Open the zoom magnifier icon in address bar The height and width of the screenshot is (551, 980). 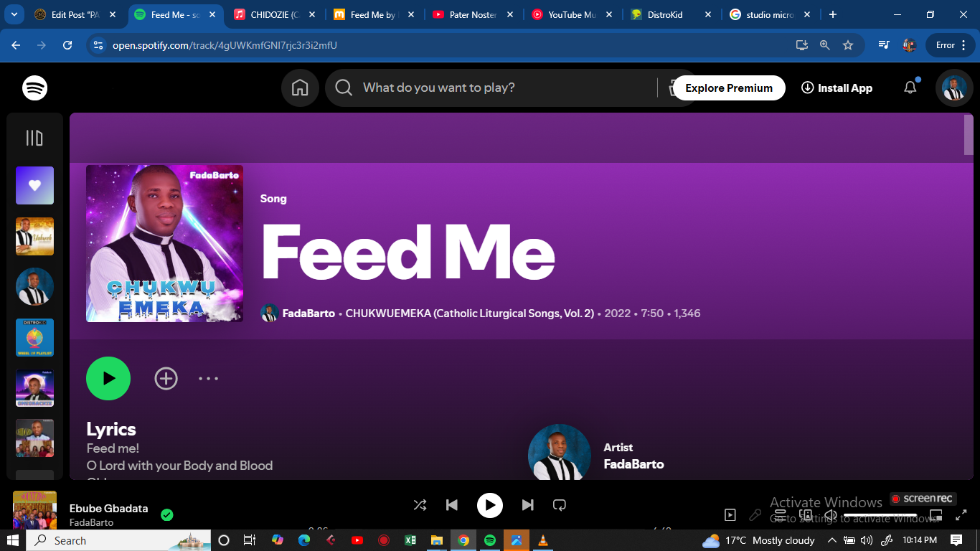[825, 45]
